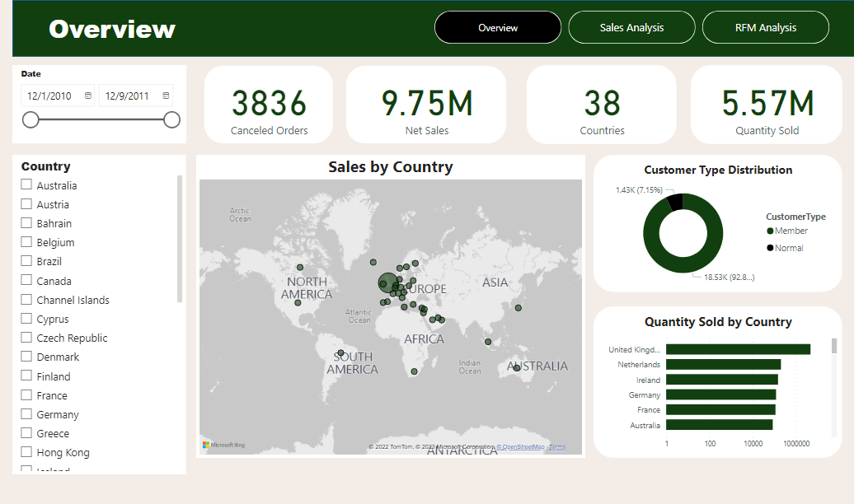
Task: Enable the Germany checkbox filter
Action: (x=26, y=414)
